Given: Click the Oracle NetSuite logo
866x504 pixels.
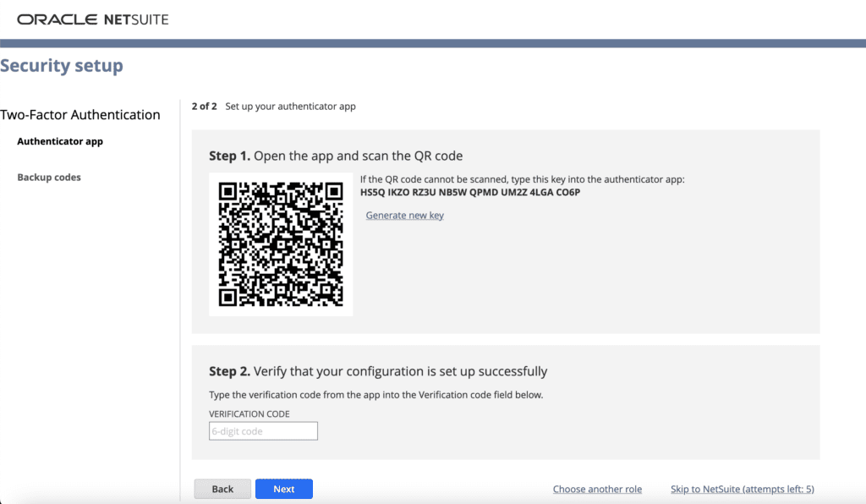Looking at the screenshot, I should [91, 19].
